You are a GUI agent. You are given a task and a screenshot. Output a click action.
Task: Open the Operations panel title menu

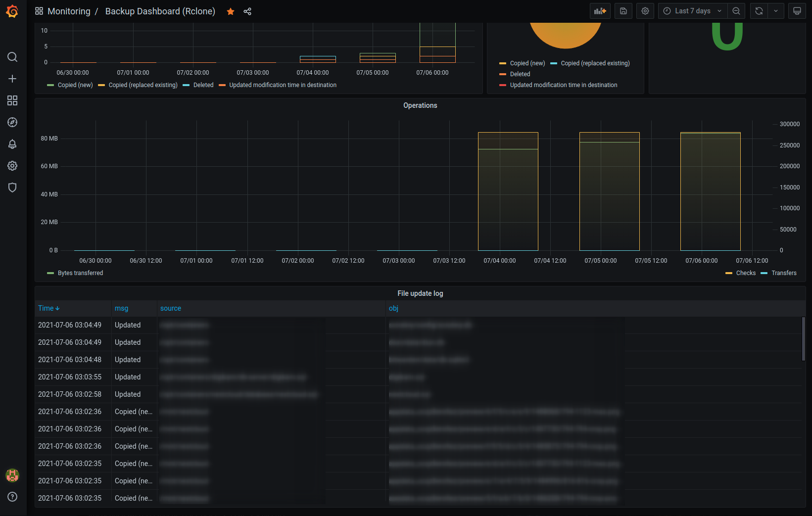point(420,105)
